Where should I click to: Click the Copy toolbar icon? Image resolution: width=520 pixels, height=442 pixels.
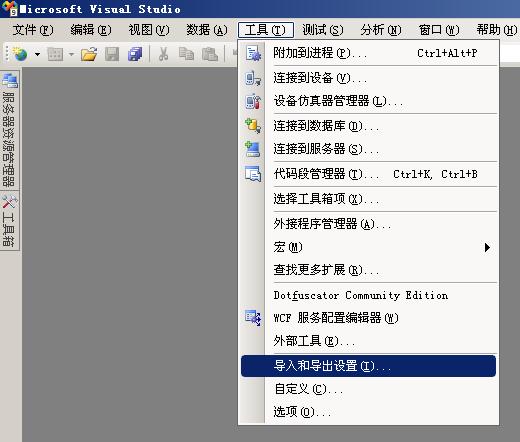click(186, 54)
